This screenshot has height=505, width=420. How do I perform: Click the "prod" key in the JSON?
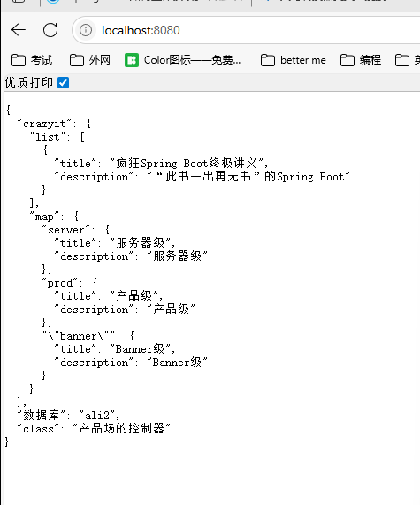pos(60,283)
